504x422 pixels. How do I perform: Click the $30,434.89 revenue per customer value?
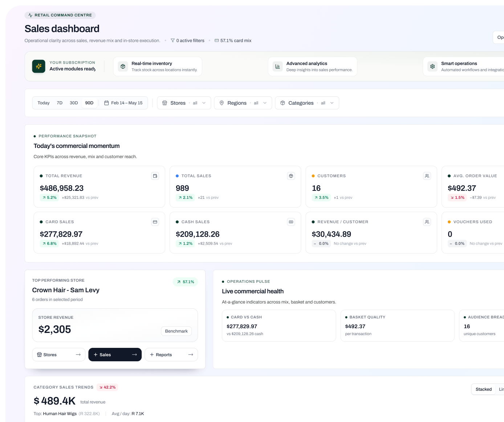tap(332, 234)
